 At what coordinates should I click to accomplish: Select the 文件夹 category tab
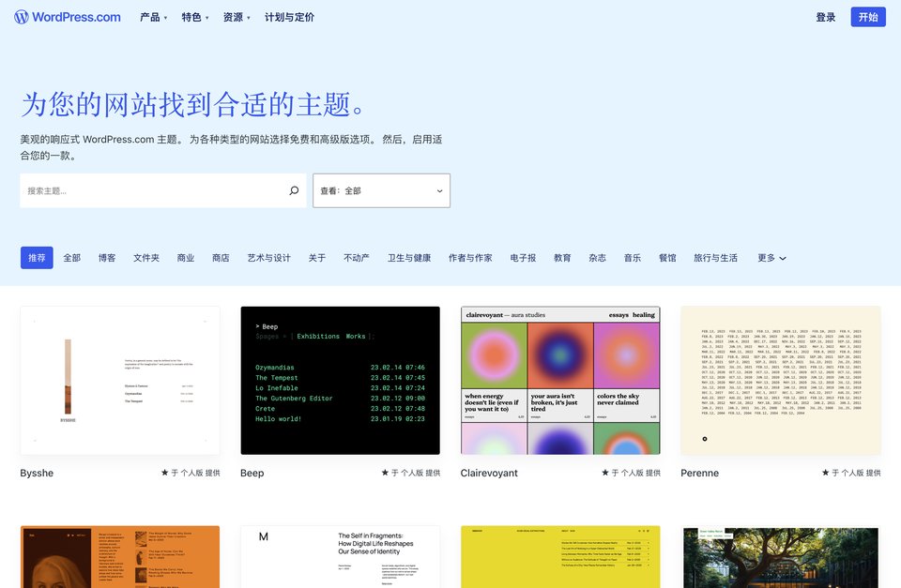click(x=146, y=258)
